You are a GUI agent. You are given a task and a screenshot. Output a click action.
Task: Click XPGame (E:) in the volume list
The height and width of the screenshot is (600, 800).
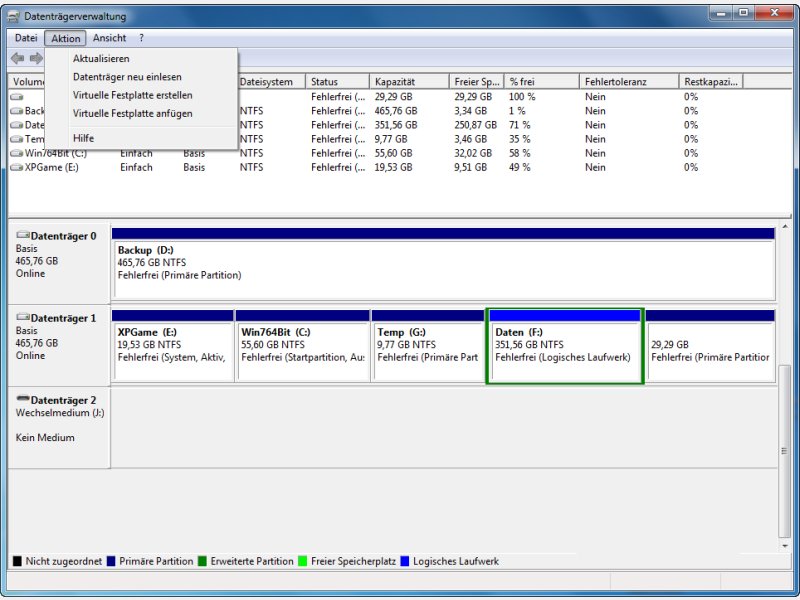coord(52,167)
